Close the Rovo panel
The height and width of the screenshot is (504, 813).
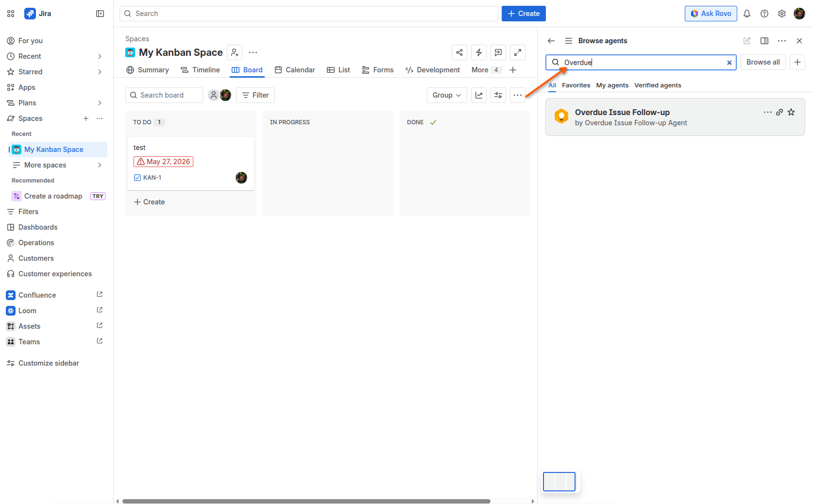[799, 41]
